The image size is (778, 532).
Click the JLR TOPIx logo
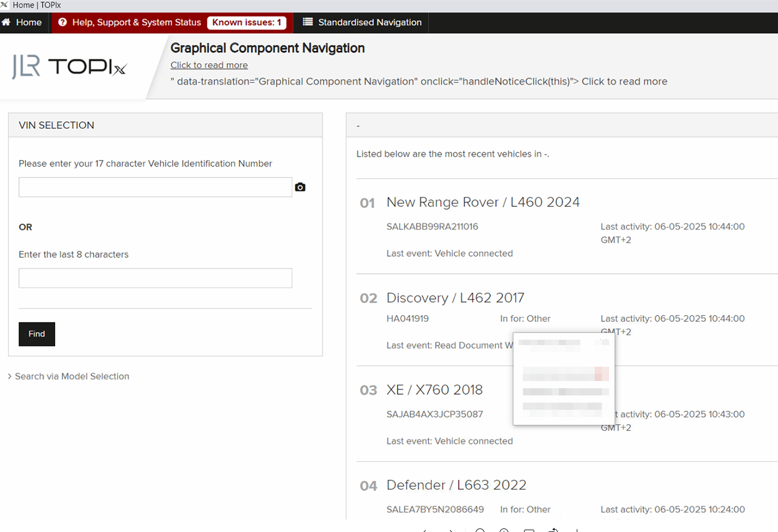tap(69, 67)
